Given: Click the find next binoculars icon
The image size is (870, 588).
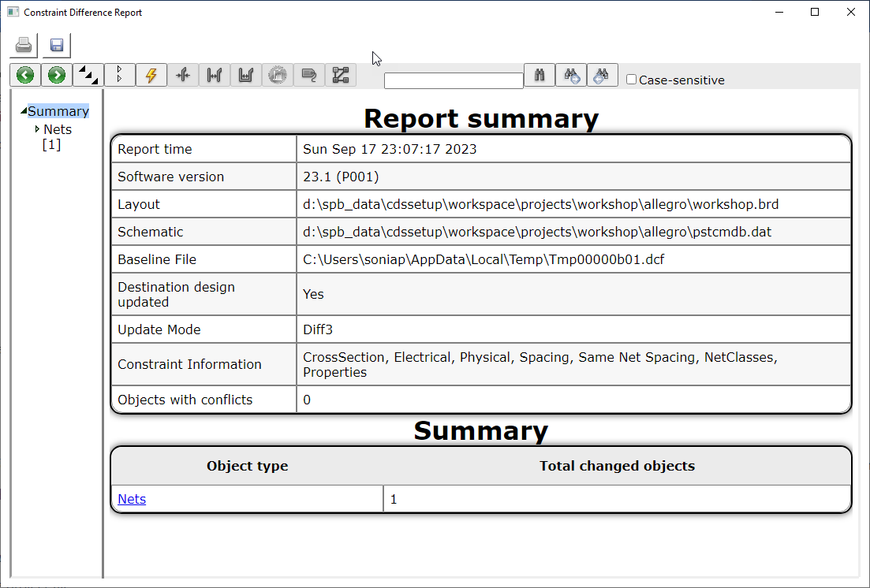Looking at the screenshot, I should point(571,76).
